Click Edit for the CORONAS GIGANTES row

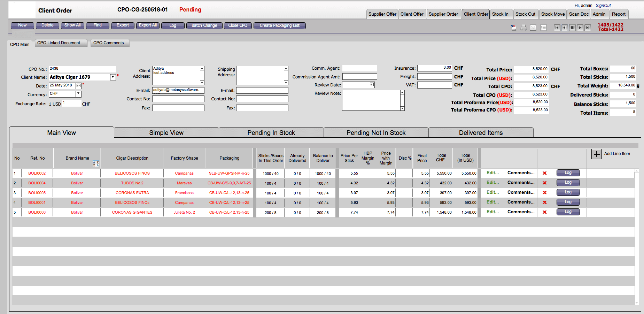(492, 212)
